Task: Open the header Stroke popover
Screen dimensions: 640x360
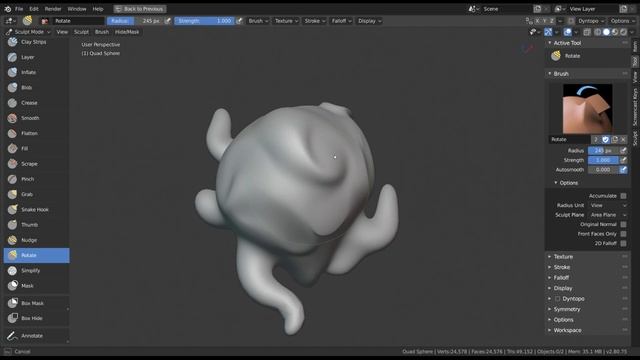Action: 315,21
